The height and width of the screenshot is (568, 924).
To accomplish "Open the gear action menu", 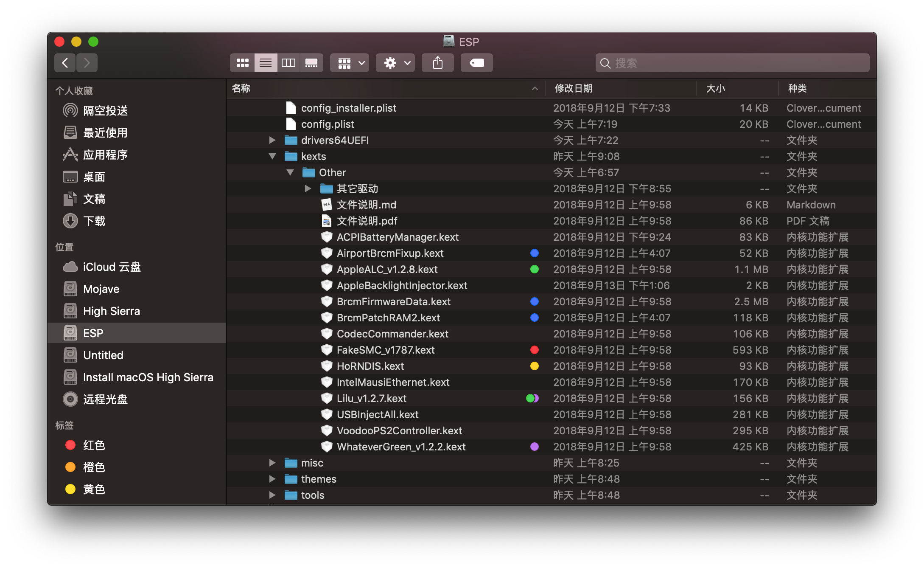I will pyautogui.click(x=395, y=63).
